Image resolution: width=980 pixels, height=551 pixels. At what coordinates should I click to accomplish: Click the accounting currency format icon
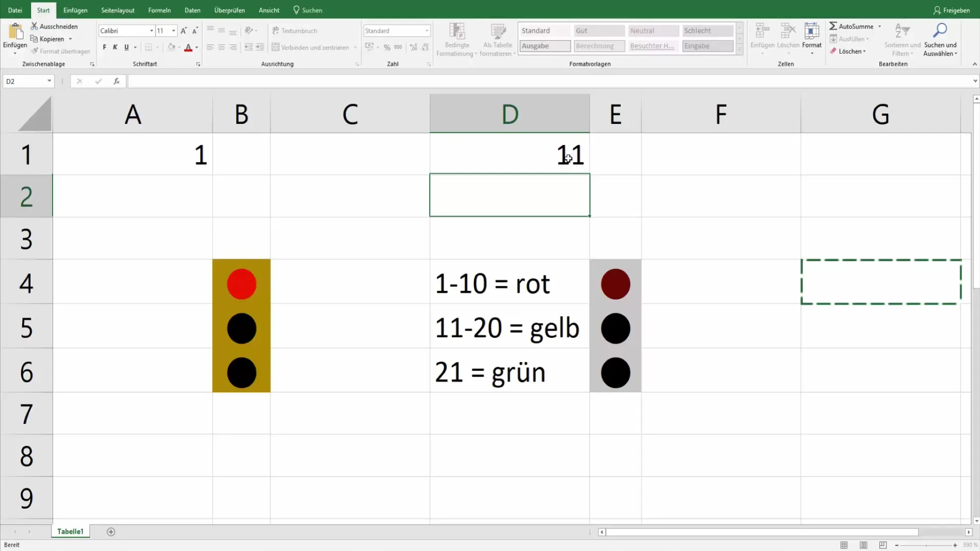click(x=369, y=47)
